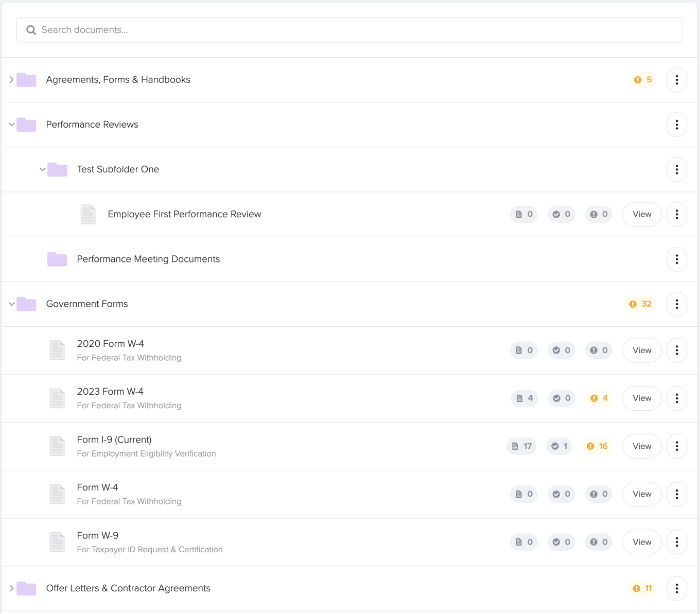Viewport: 700px width, 614px height.
Task: Expand Agreements, Forms & Handbooks folder
Action: 11,80
